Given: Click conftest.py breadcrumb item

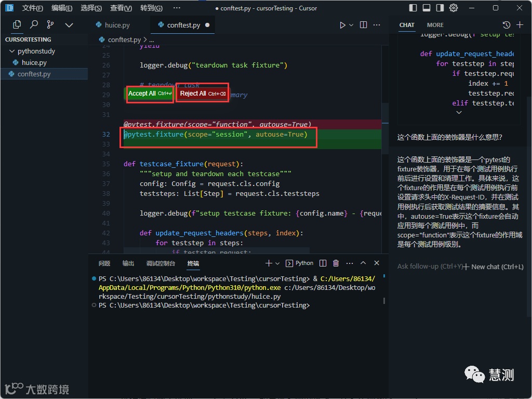Looking at the screenshot, I should point(124,39).
